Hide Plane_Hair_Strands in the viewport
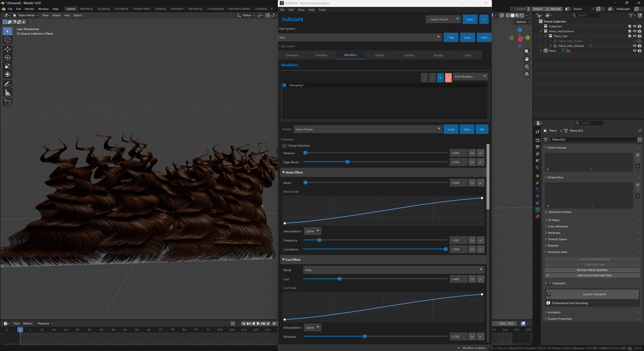The image size is (644, 351). pos(634,46)
